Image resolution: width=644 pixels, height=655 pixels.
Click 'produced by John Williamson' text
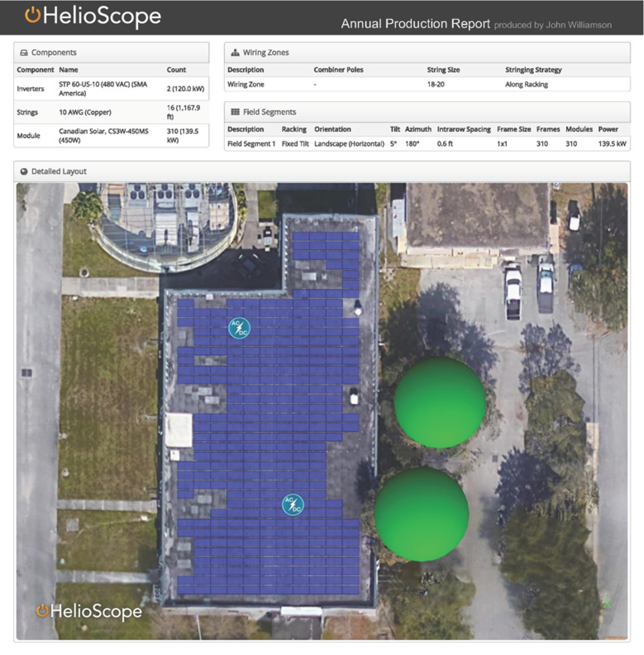(553, 25)
